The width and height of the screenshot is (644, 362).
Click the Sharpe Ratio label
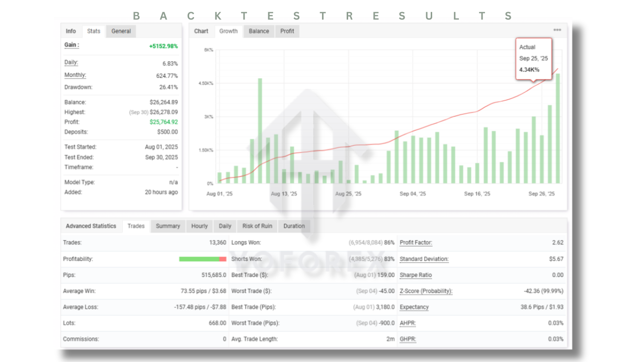[416, 275]
